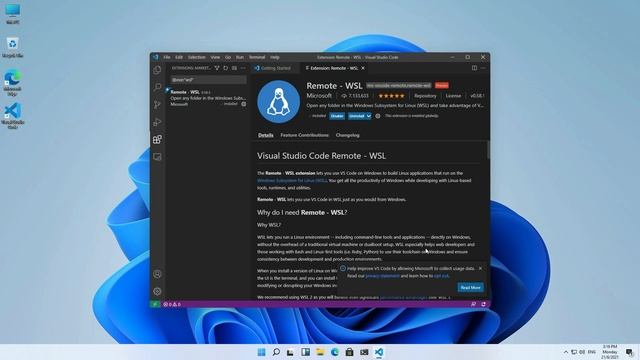
Task: Open the opt out link
Action: click(441, 276)
